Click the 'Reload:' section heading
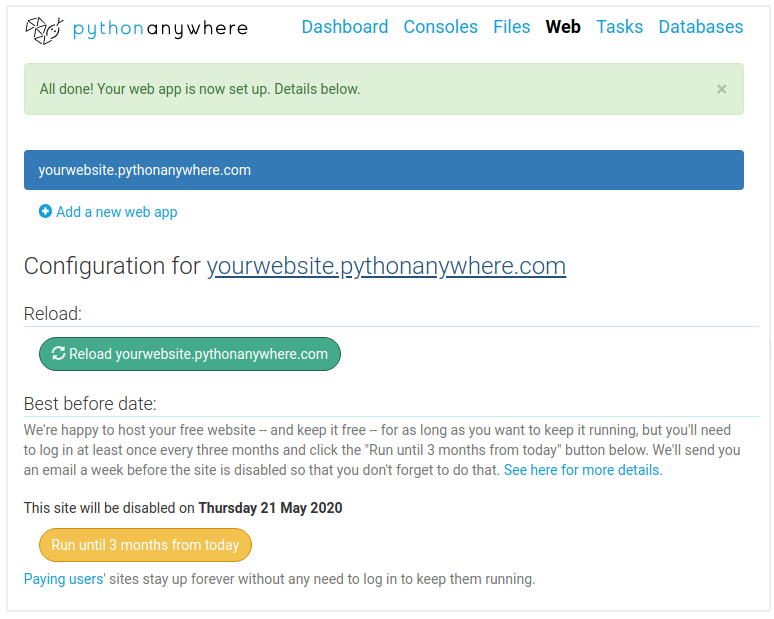Viewport: 774px width, 619px height. [x=52, y=314]
